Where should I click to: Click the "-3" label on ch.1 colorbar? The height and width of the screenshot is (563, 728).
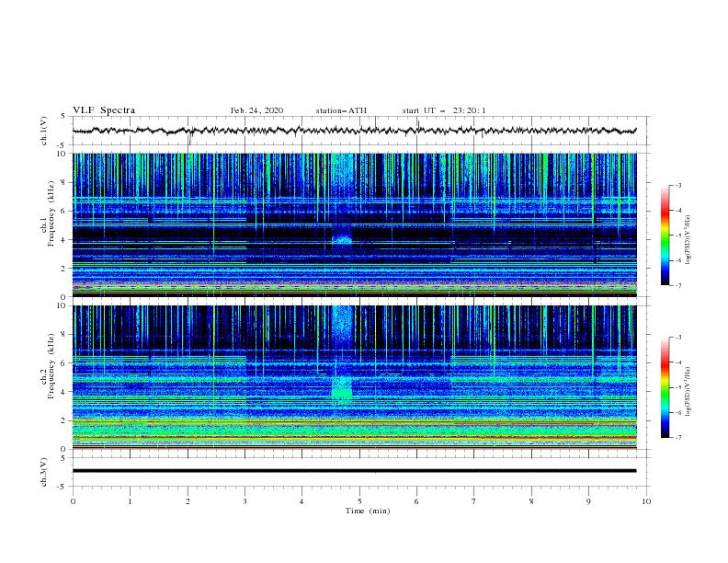(x=678, y=185)
